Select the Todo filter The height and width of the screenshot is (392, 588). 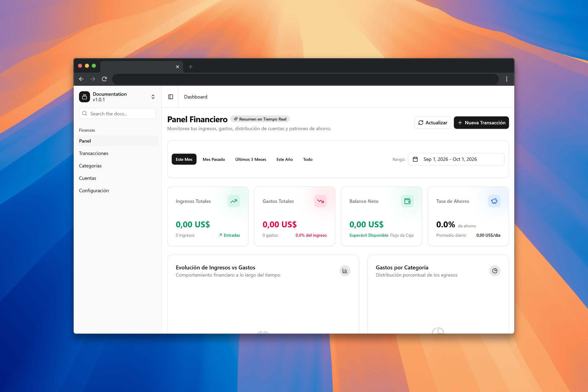[308, 159]
